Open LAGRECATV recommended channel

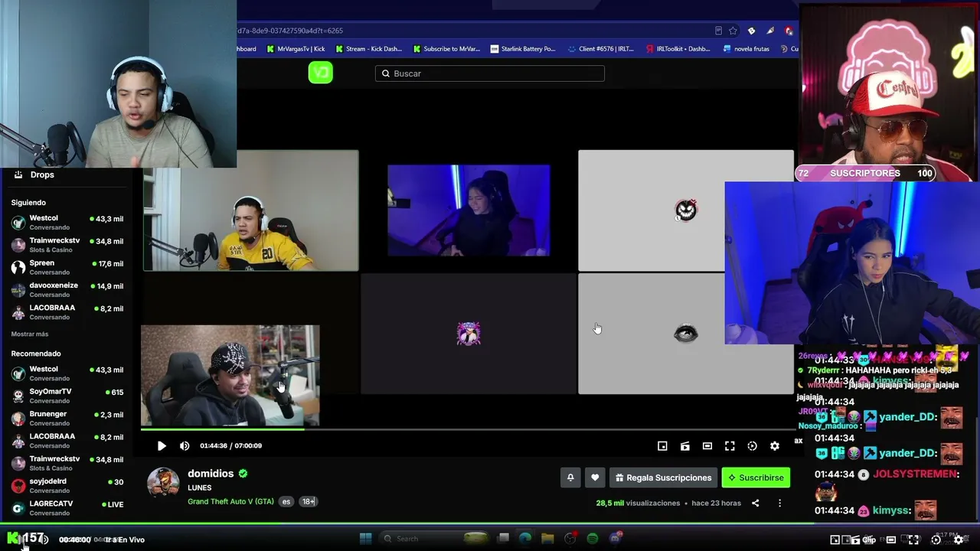(x=67, y=508)
